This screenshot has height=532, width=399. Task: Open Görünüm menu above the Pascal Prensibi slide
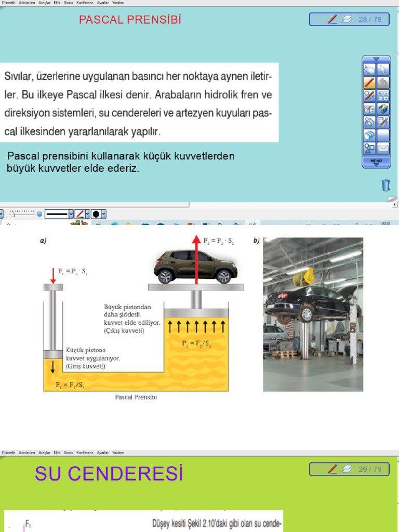(27, 3)
